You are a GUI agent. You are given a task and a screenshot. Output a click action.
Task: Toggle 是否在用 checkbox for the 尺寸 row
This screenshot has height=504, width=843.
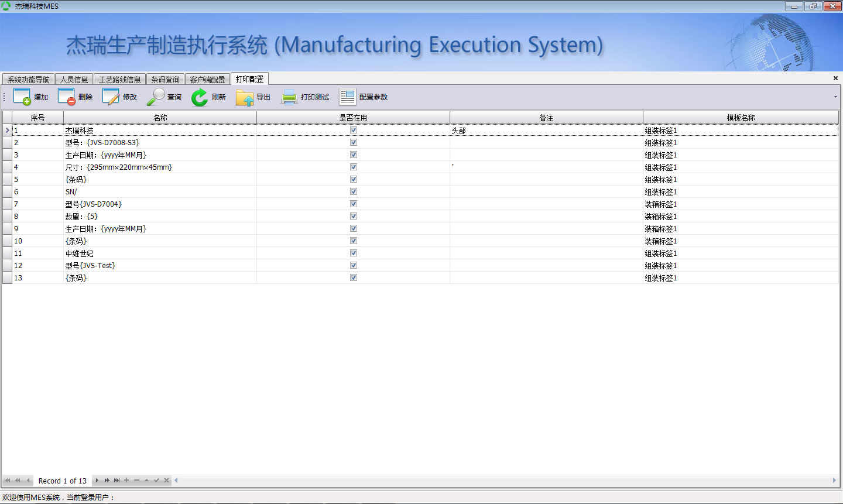coord(354,167)
